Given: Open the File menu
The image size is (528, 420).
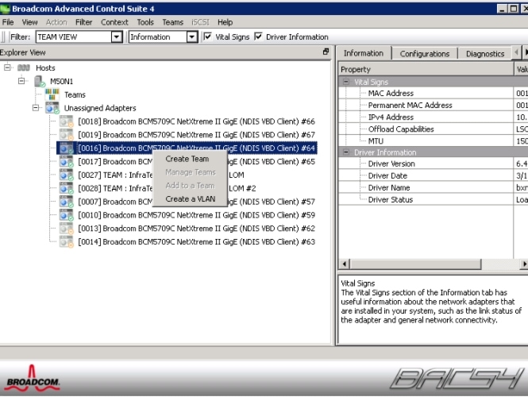Looking at the screenshot, I should [8, 22].
